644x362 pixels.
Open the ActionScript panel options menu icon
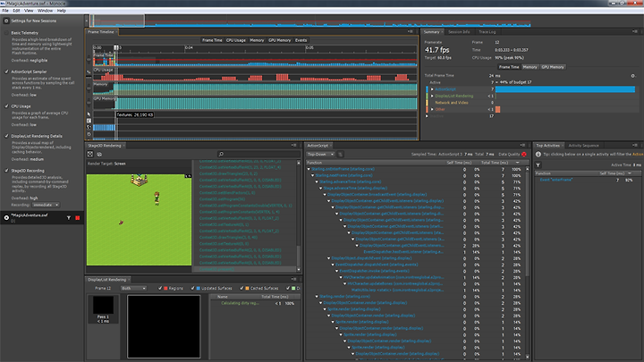pyautogui.click(x=522, y=146)
